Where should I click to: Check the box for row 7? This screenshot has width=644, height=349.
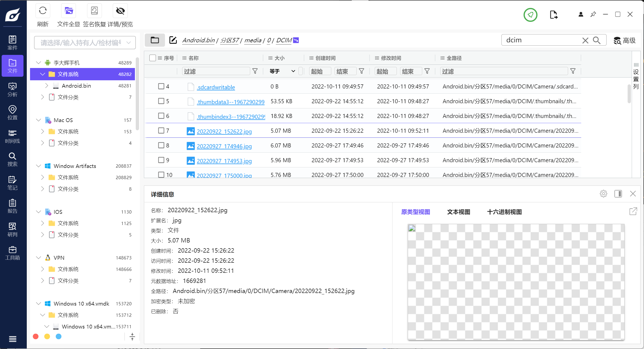pos(161,131)
